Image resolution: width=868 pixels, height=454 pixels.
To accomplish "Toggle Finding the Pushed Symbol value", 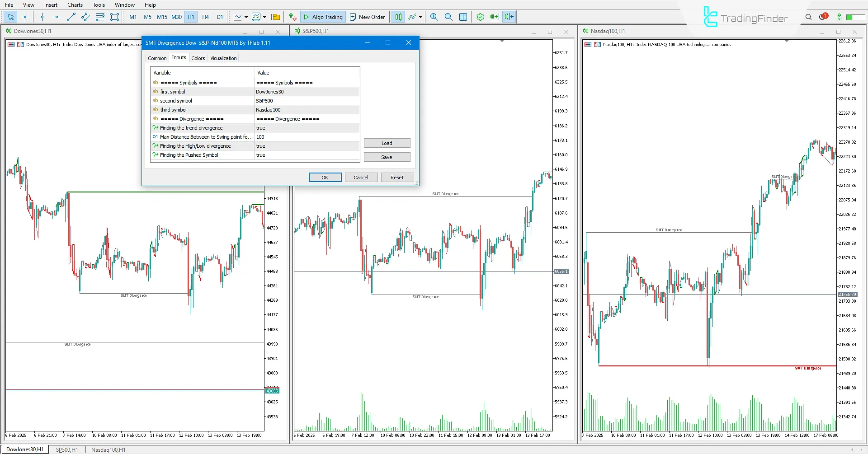I will [x=307, y=155].
